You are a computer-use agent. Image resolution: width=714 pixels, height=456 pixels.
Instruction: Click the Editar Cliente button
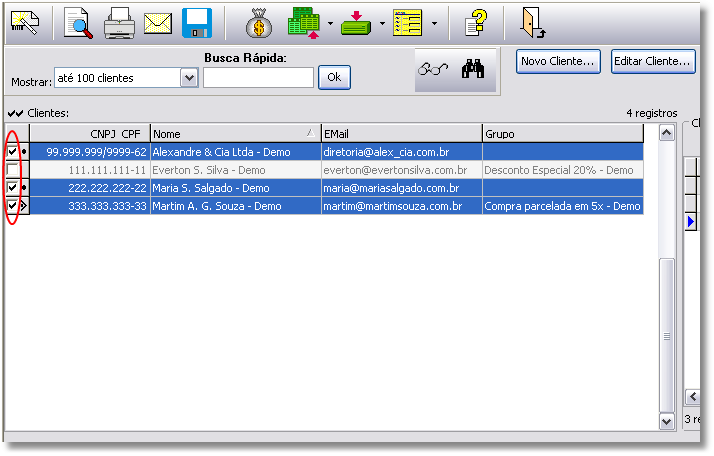(653, 61)
